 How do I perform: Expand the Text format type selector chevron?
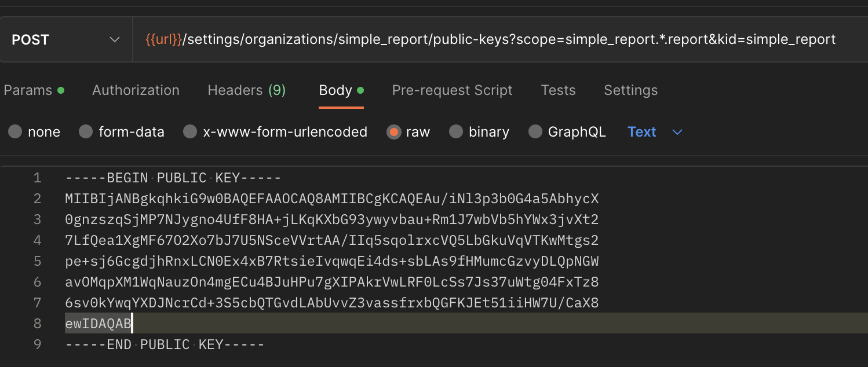[677, 132]
